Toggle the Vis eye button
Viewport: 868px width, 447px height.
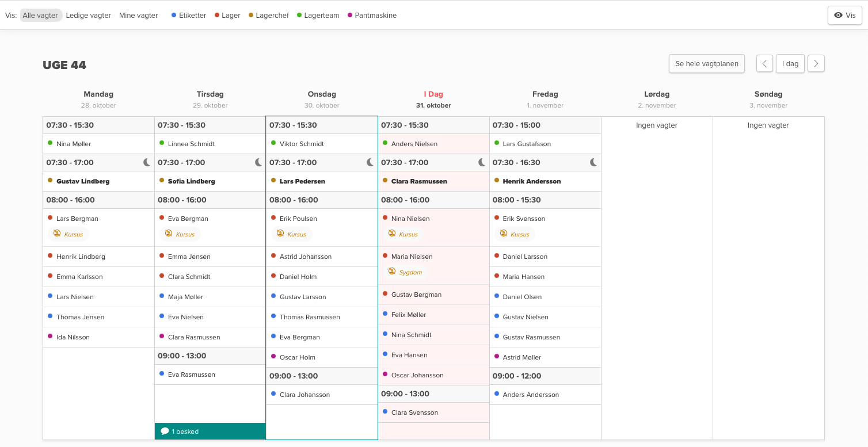pyautogui.click(x=844, y=16)
